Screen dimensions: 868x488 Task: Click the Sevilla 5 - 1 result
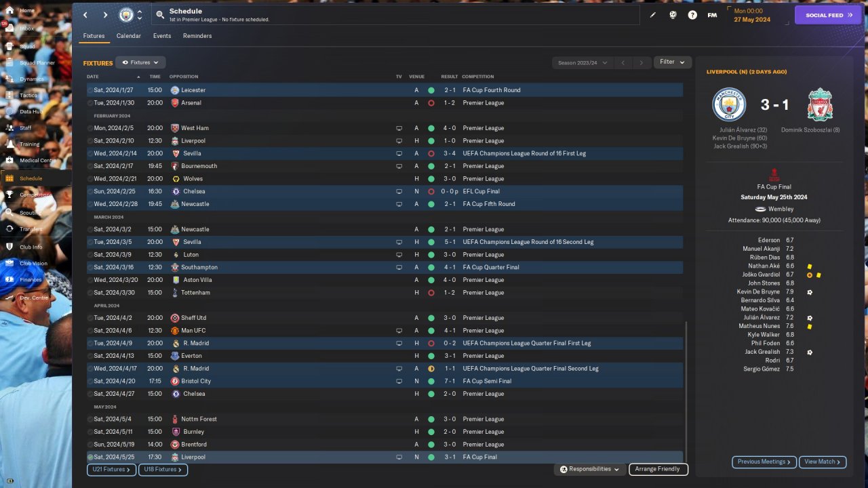pos(450,242)
